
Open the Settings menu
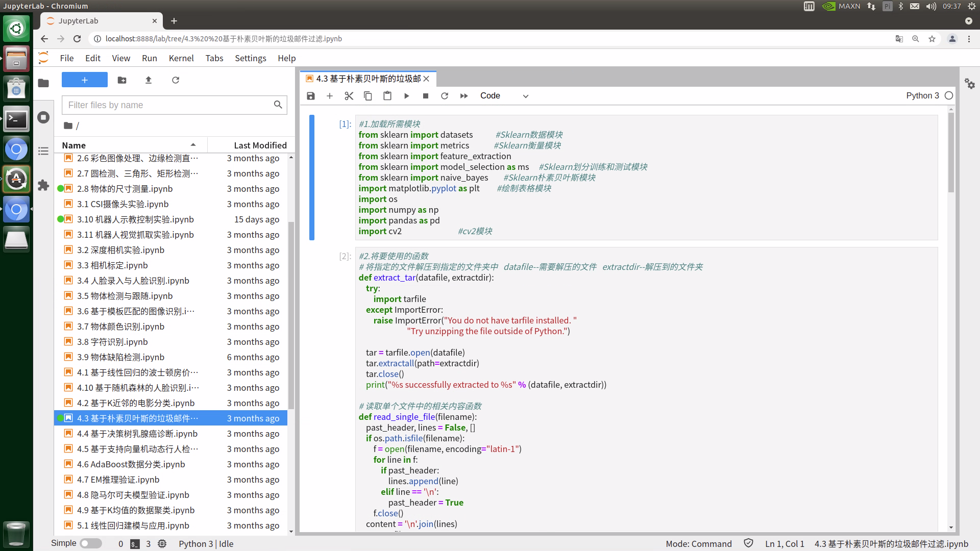pos(250,58)
